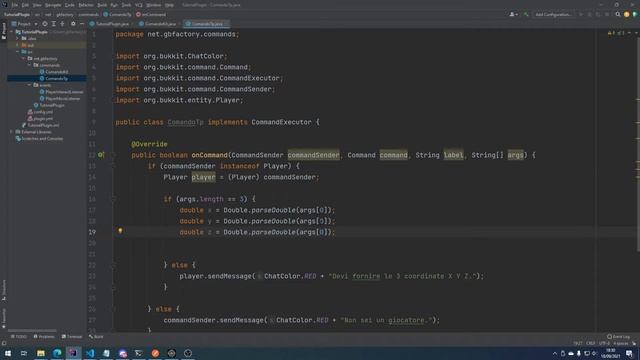Switch to TutorialPlugin.java editor tab
The height and width of the screenshot is (360, 640).
point(109,24)
